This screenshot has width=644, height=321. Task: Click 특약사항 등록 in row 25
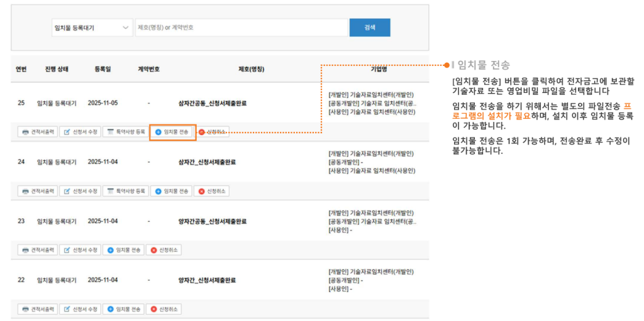[x=125, y=132]
